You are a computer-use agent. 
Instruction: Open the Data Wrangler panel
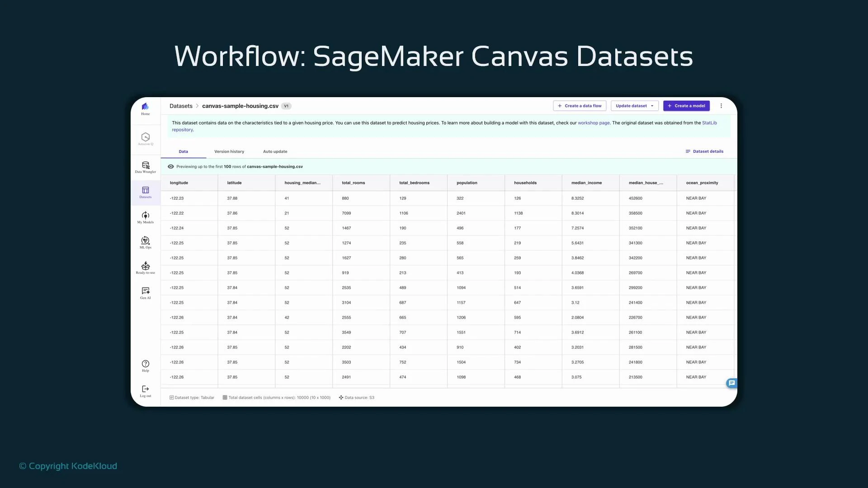click(145, 166)
